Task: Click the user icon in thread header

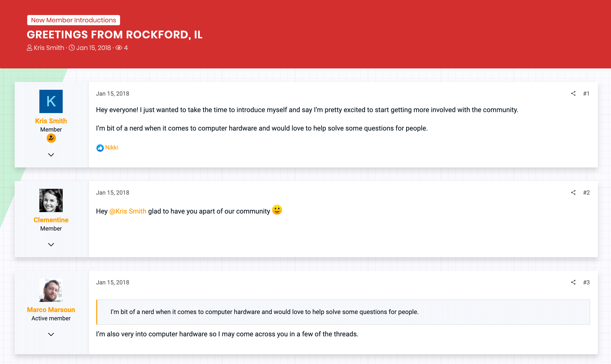Action: coord(29,48)
